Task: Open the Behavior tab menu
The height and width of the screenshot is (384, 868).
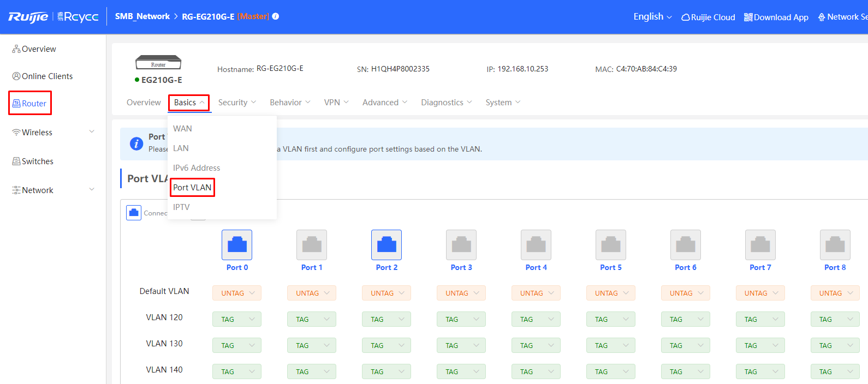Action: point(290,103)
